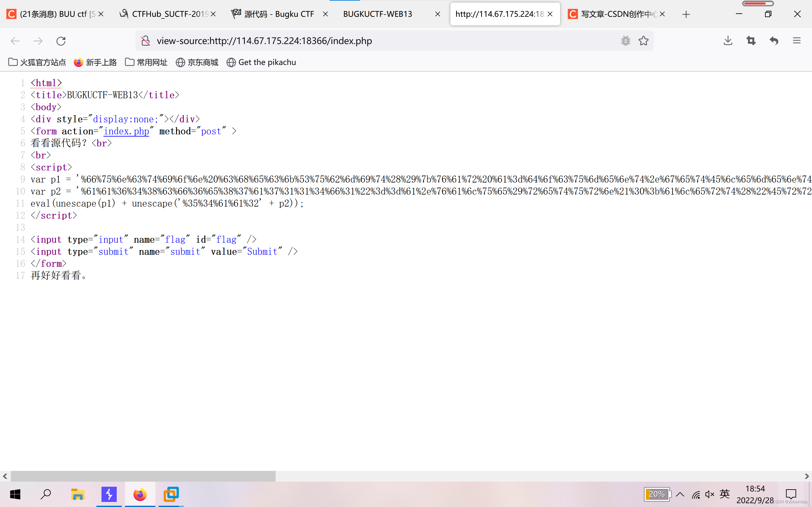Click the insecure connection lock icon
The width and height of the screenshot is (812, 507).
(x=146, y=41)
